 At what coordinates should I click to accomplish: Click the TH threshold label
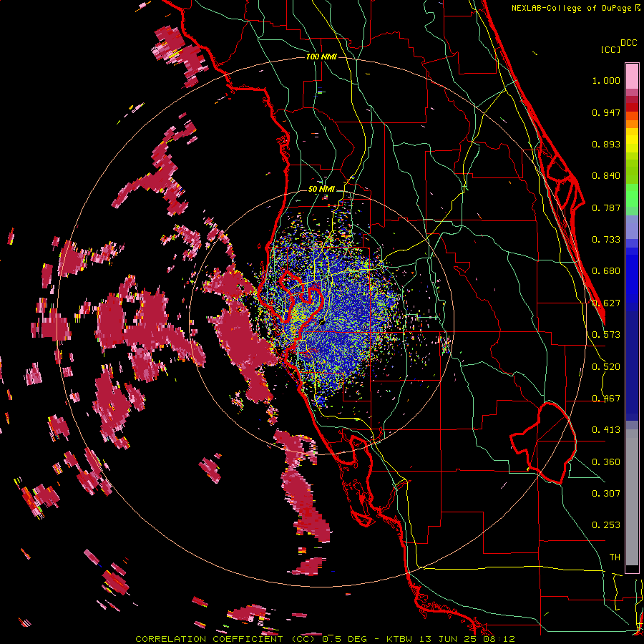[615, 557]
